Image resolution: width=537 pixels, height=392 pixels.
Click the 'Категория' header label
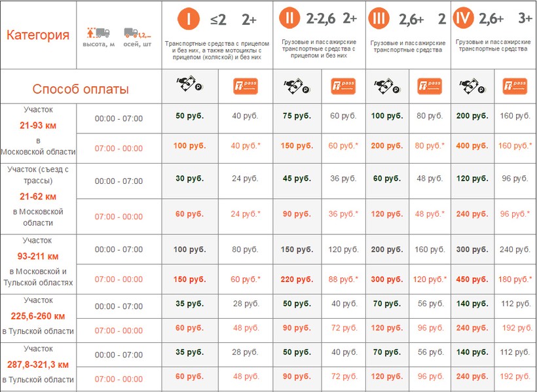tap(38, 35)
